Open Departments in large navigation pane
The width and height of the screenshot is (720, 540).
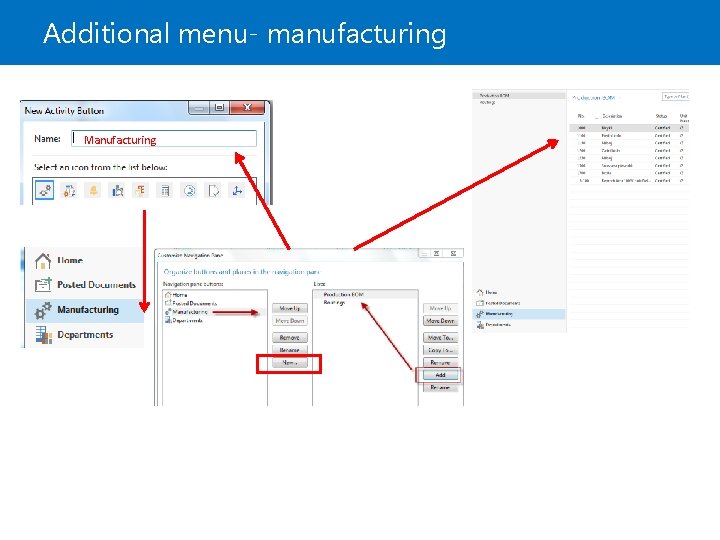[x=83, y=335]
